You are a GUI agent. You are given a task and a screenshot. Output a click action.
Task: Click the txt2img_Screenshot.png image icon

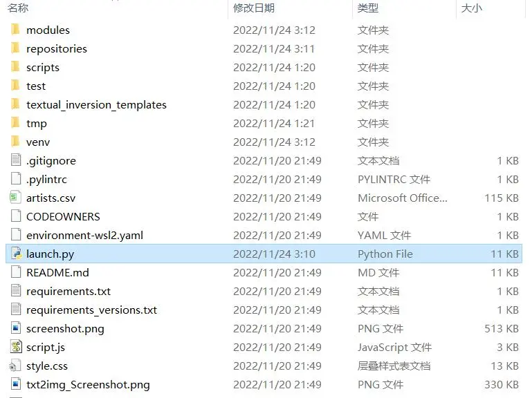(16, 383)
